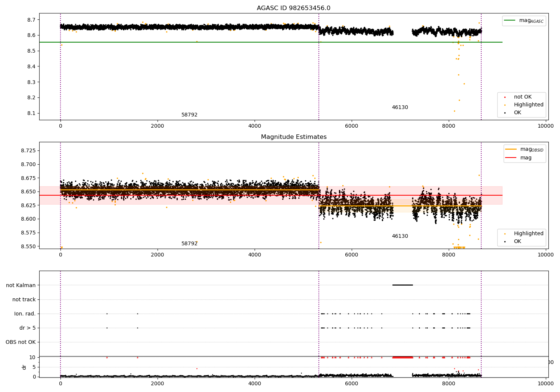Click the red not OK legend marker
The image size is (560, 392).
tap(505, 97)
